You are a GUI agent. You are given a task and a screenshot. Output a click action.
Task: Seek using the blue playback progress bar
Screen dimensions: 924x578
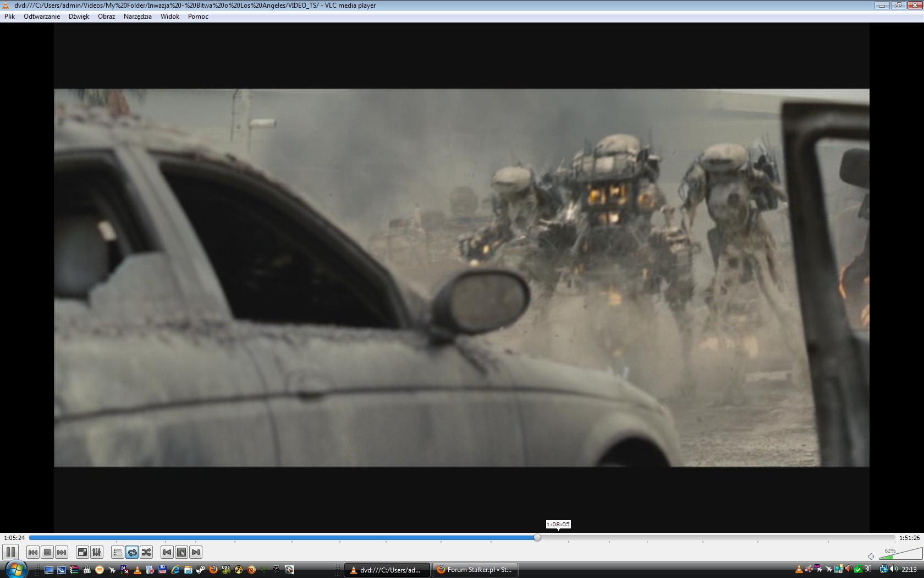pos(462,537)
